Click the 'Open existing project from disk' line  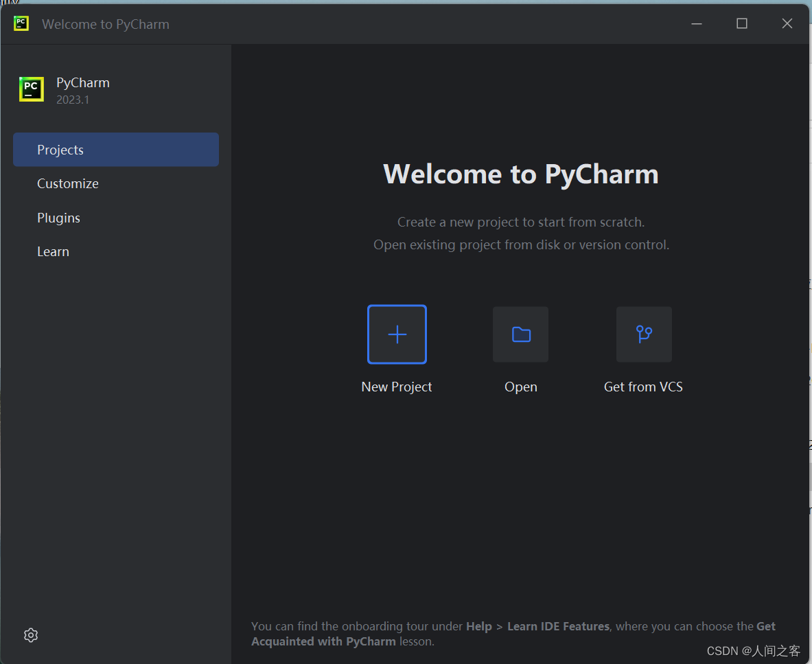click(522, 245)
